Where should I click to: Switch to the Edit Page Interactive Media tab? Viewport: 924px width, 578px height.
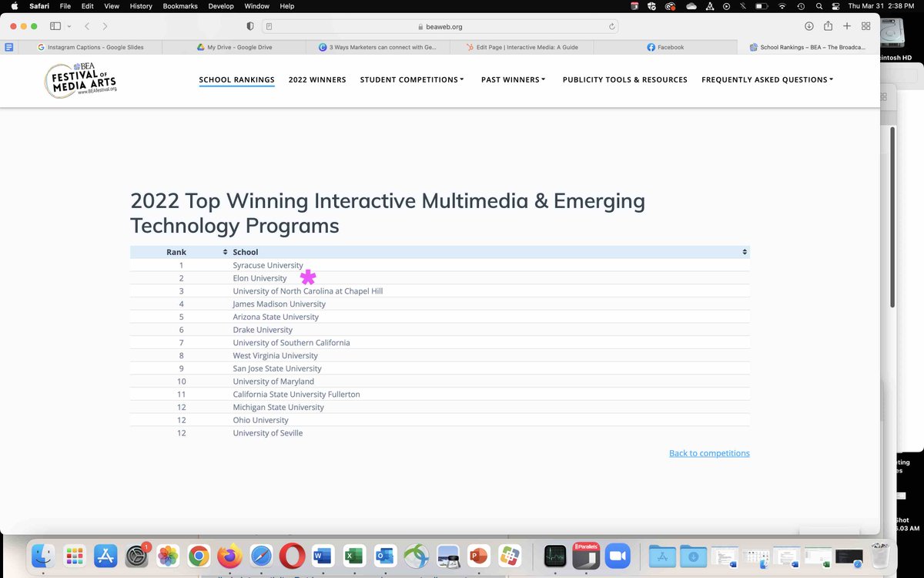521,47
